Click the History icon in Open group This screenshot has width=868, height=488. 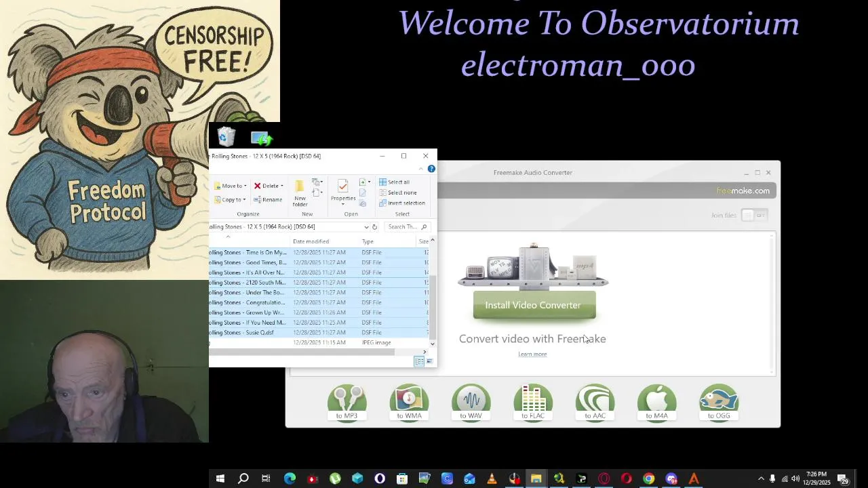click(363, 203)
